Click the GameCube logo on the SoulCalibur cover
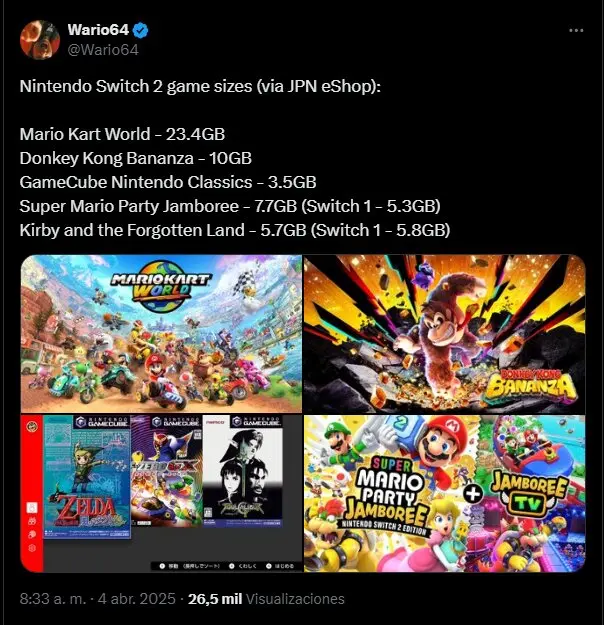This screenshot has height=625, width=604. point(257,422)
